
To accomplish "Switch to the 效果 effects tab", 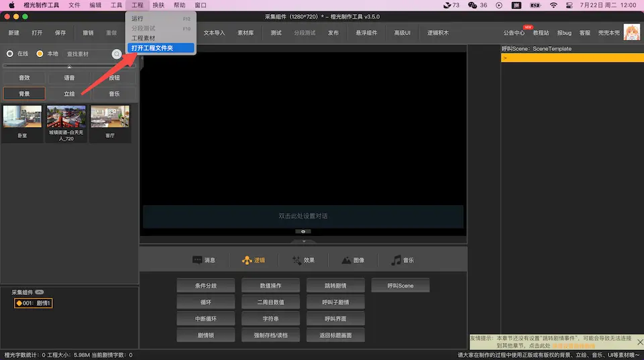I will tap(303, 260).
